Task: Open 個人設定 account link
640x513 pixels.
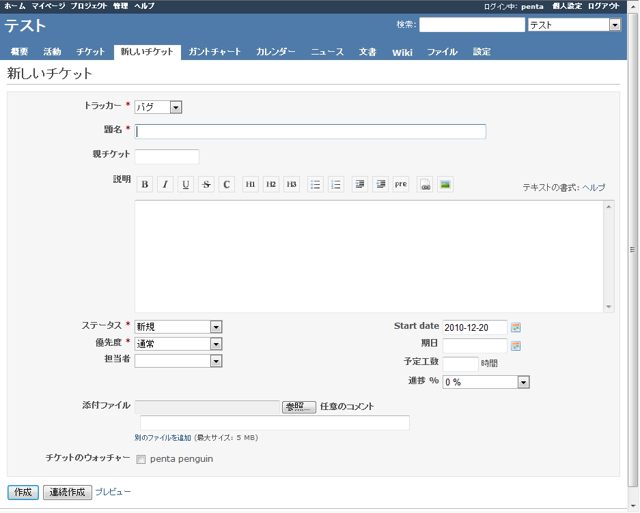Action: (567, 6)
